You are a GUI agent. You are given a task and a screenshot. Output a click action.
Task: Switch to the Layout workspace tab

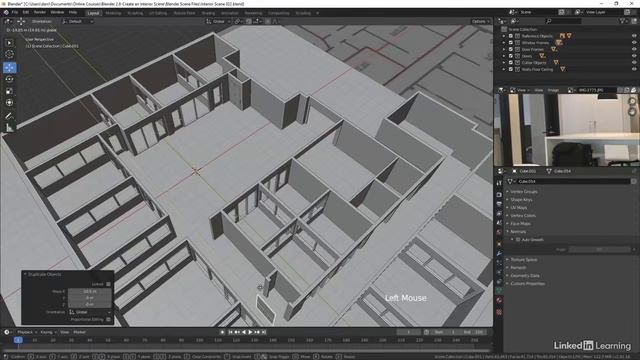click(x=93, y=13)
